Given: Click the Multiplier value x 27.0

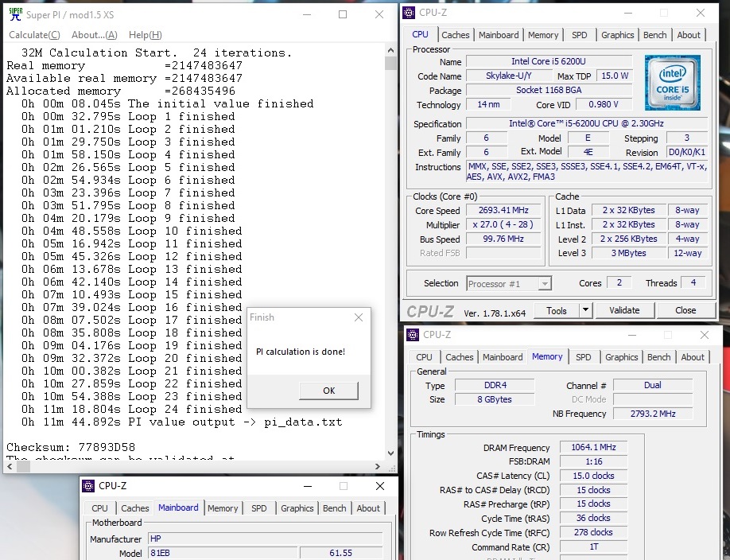Looking at the screenshot, I should click(x=503, y=224).
